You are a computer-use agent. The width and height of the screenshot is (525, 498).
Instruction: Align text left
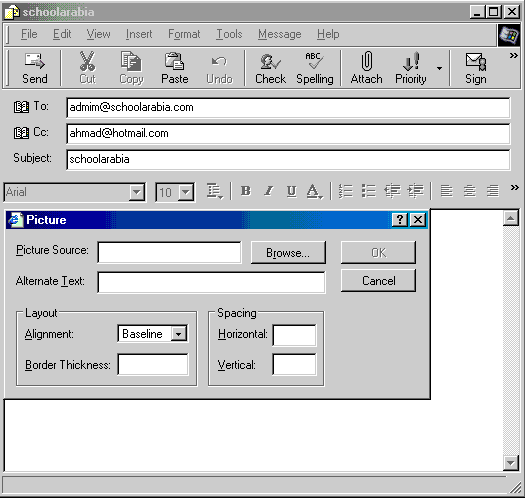446,192
